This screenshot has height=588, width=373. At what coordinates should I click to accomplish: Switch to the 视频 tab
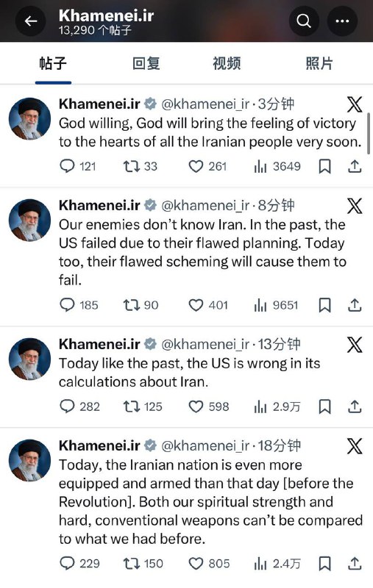227,63
